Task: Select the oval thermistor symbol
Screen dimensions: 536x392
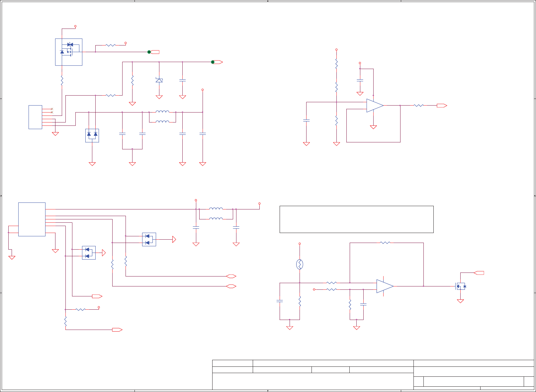Action: [300, 264]
